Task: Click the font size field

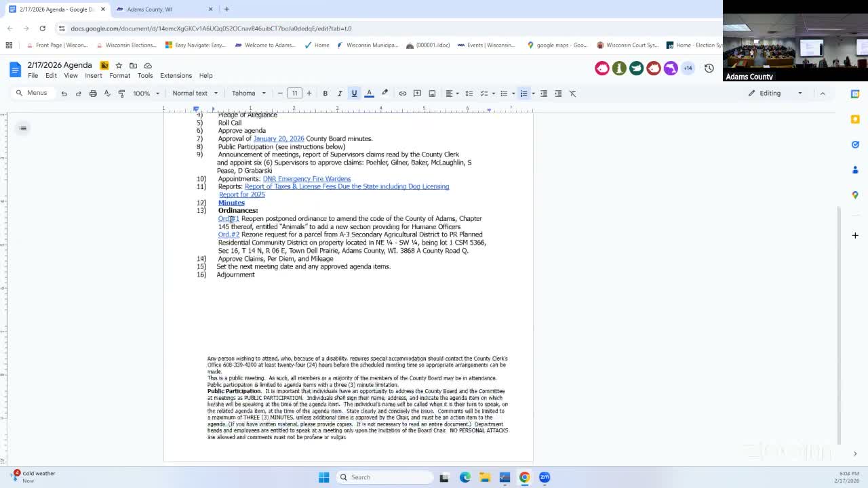Action: [x=294, y=94]
